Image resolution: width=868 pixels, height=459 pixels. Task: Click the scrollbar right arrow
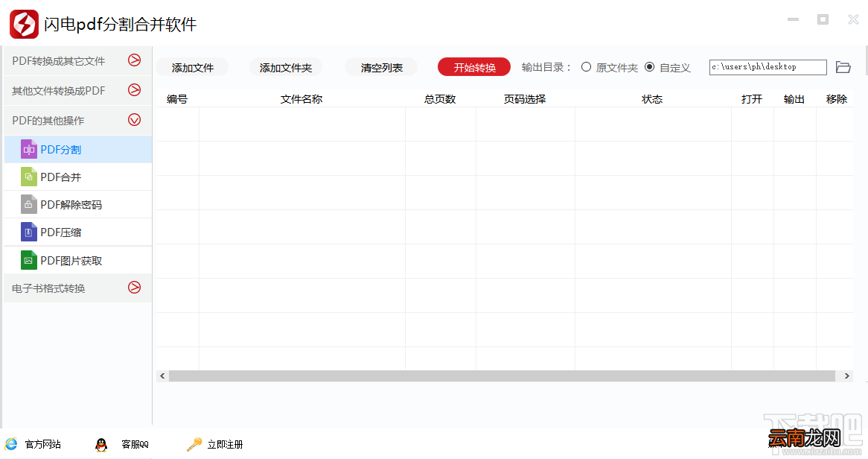[846, 376]
